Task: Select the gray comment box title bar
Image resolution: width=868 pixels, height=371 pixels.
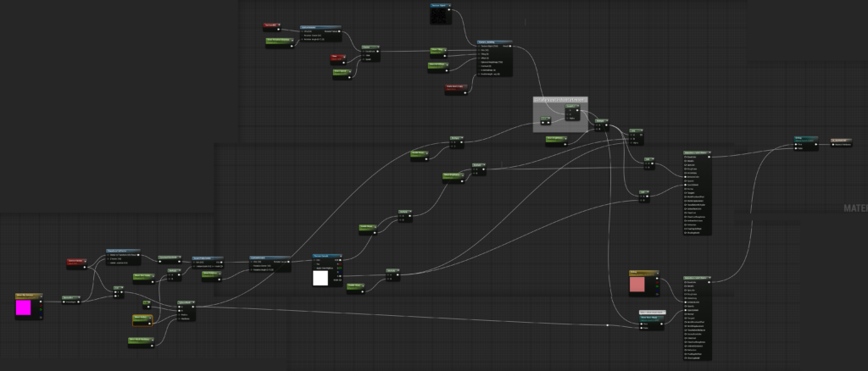Action: (x=560, y=99)
